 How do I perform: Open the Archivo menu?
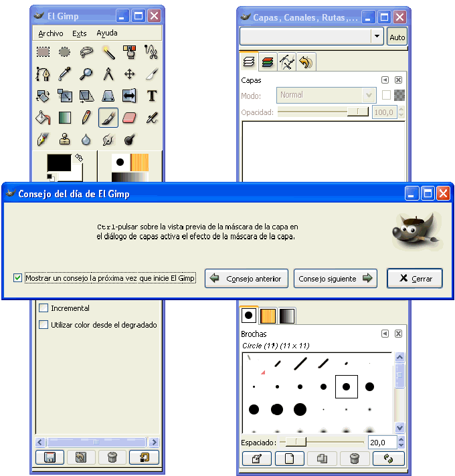51,33
